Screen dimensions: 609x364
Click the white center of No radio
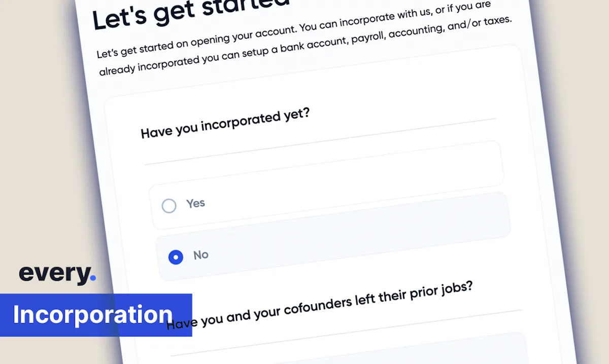(176, 258)
